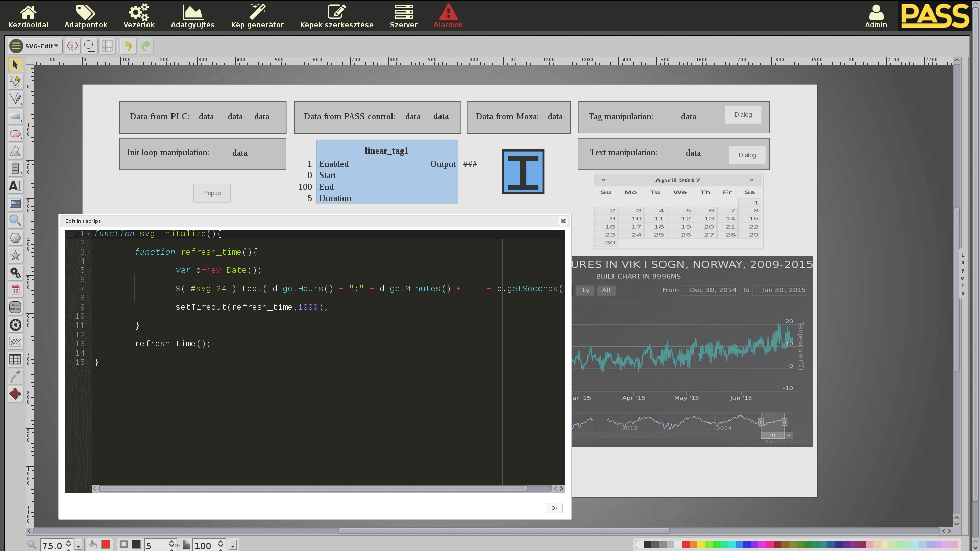Select April 15 in the calendar

pyautogui.click(x=749, y=219)
